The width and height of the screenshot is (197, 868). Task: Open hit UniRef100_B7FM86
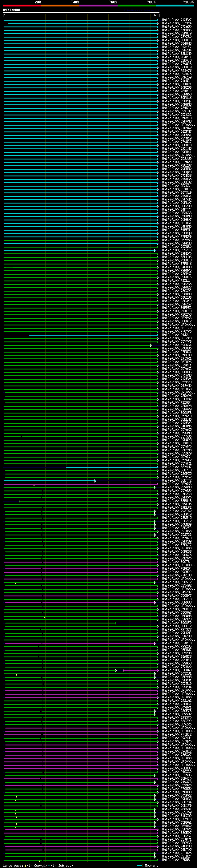176,30
